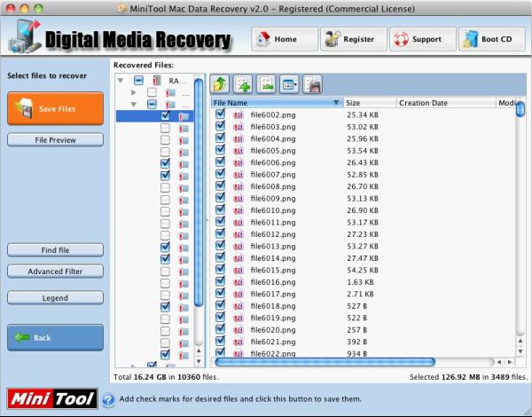Uncheck the file6020.png checkbox
The height and width of the screenshot is (417, 532).
(220, 329)
